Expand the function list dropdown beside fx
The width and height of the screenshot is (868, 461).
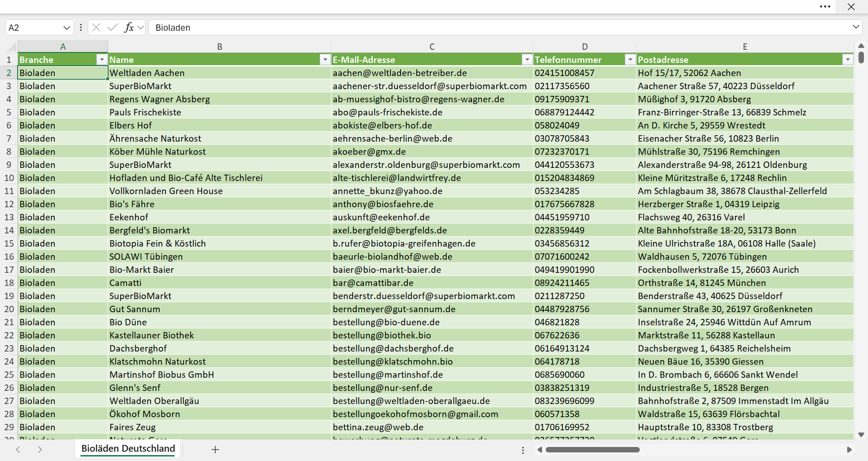141,28
